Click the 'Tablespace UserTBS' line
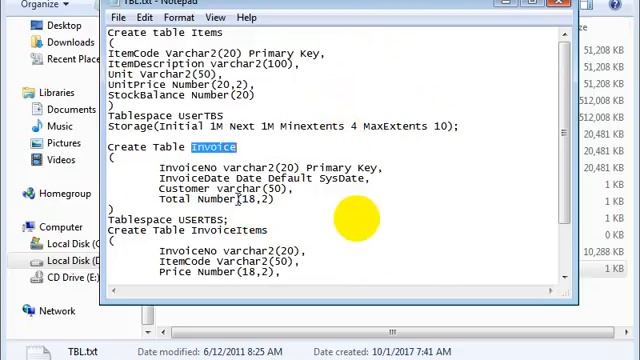640x360 pixels. coord(165,116)
